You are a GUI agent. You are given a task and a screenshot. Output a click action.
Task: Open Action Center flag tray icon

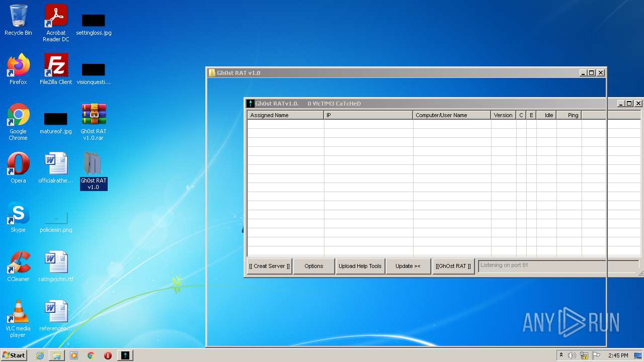(597, 355)
